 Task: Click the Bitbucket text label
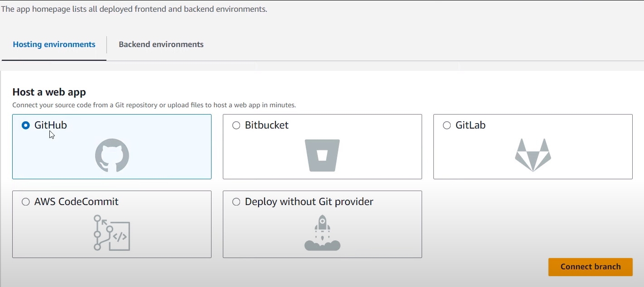click(x=267, y=125)
